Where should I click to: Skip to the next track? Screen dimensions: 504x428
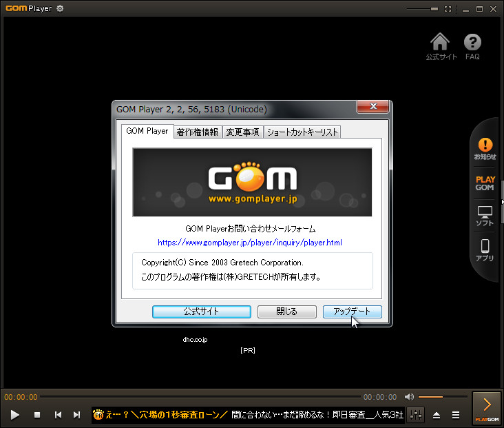click(x=76, y=415)
